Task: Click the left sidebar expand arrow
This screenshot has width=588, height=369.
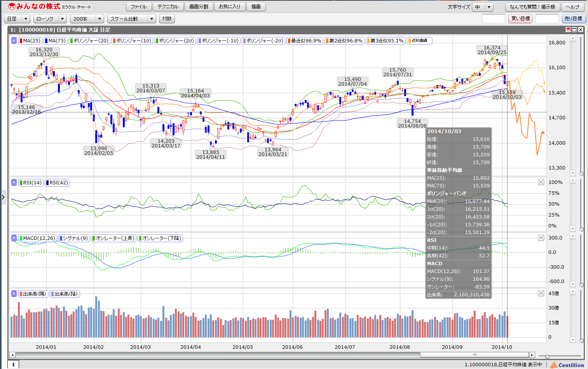Action: point(3,198)
